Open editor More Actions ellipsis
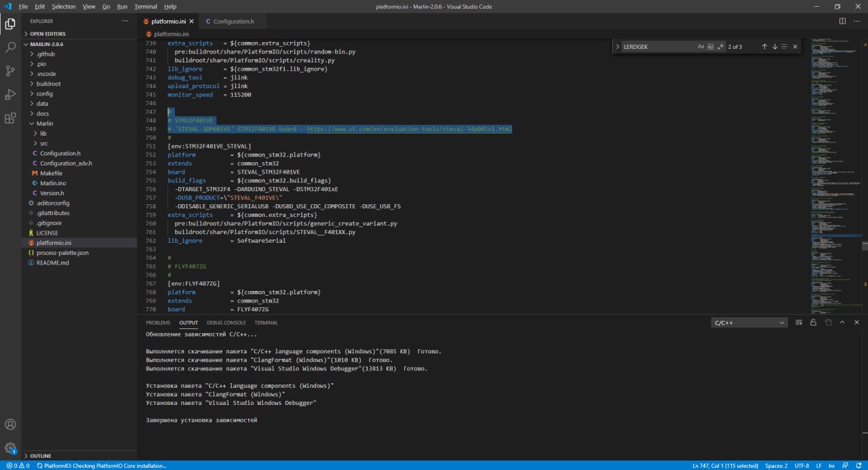The width and height of the screenshot is (868, 470). [857, 21]
